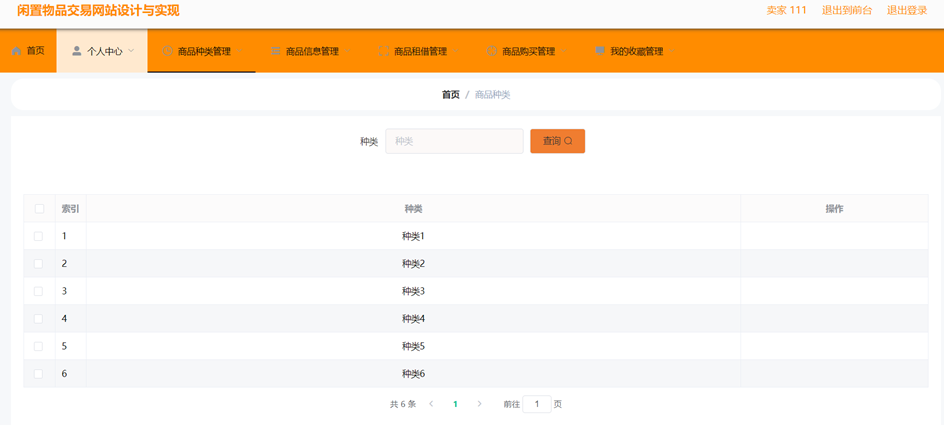Viewport: 944px width, 429px height.
Task: Click the list icon of 商品信息管理
Action: click(x=276, y=51)
